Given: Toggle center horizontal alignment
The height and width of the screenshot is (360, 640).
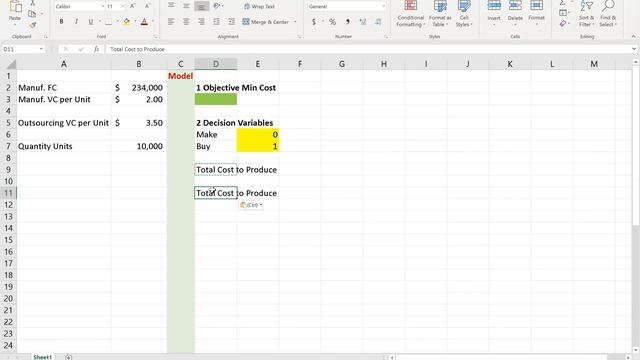Looking at the screenshot, I should tap(186, 22).
